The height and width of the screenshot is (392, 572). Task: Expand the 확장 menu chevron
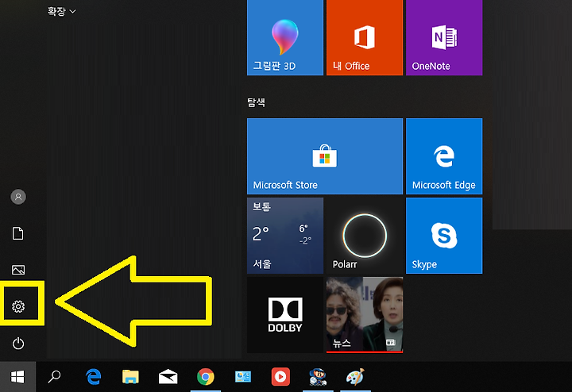click(72, 12)
